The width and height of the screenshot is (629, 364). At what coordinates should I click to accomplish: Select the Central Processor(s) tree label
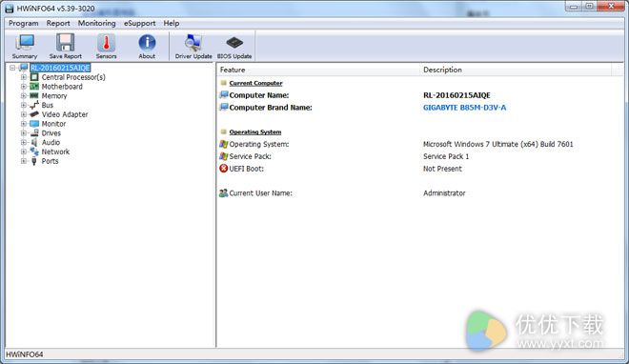click(73, 77)
